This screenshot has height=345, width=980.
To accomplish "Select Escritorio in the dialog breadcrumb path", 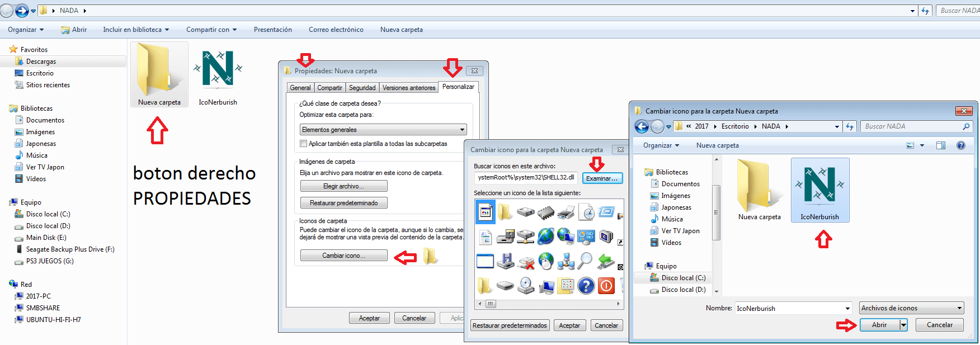I will point(735,126).
